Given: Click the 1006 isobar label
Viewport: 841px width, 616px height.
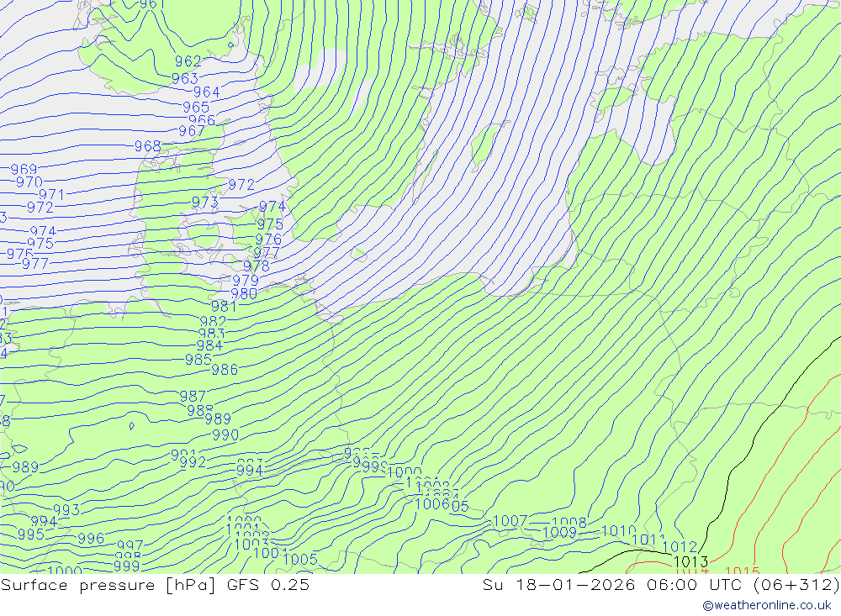Looking at the screenshot, I should [x=432, y=504].
